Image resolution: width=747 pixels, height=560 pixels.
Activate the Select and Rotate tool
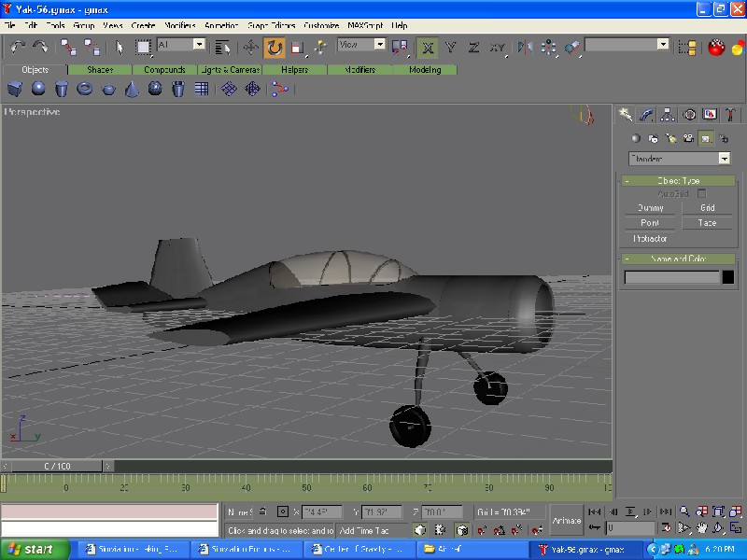(x=275, y=47)
